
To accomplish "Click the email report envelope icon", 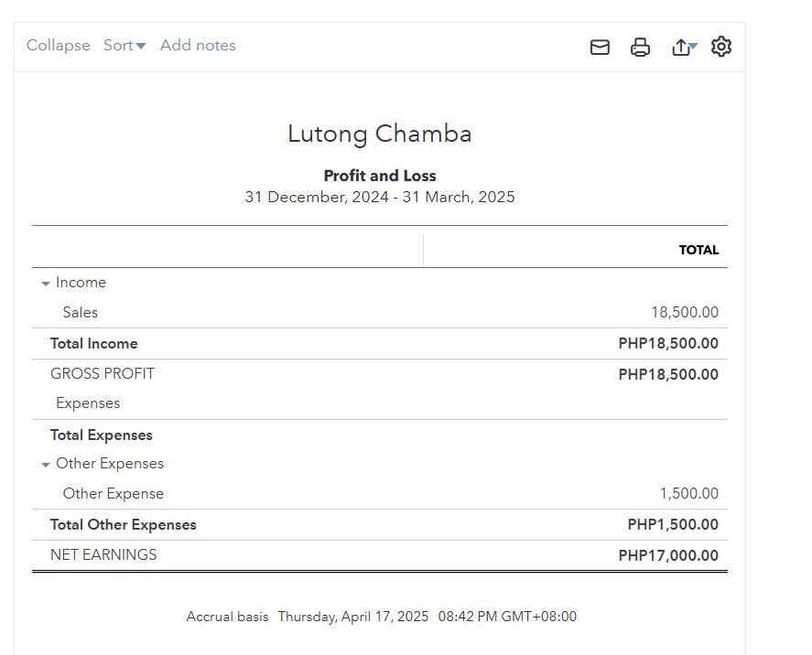I will click(x=600, y=48).
